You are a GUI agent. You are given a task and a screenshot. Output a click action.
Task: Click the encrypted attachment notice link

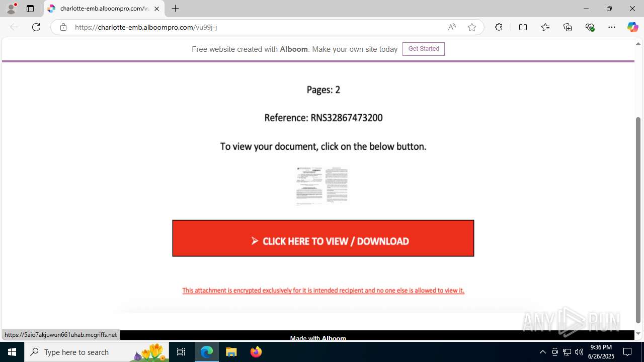(323, 290)
